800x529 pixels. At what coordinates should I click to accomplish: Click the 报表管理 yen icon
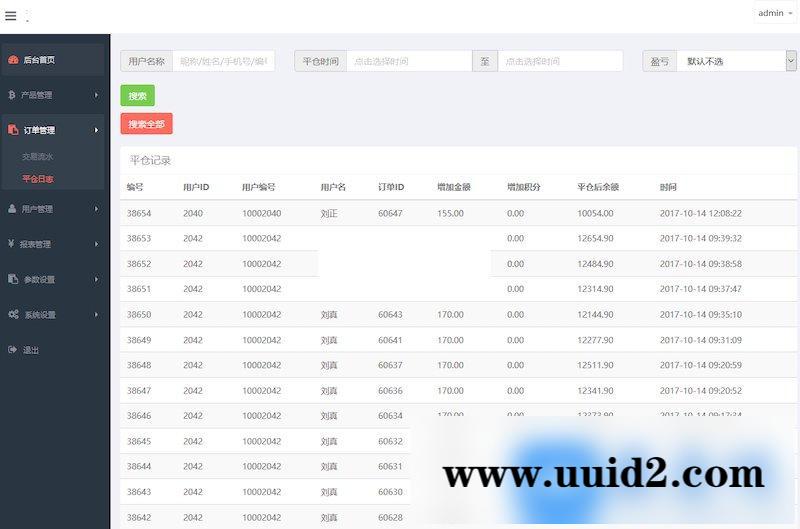11,244
